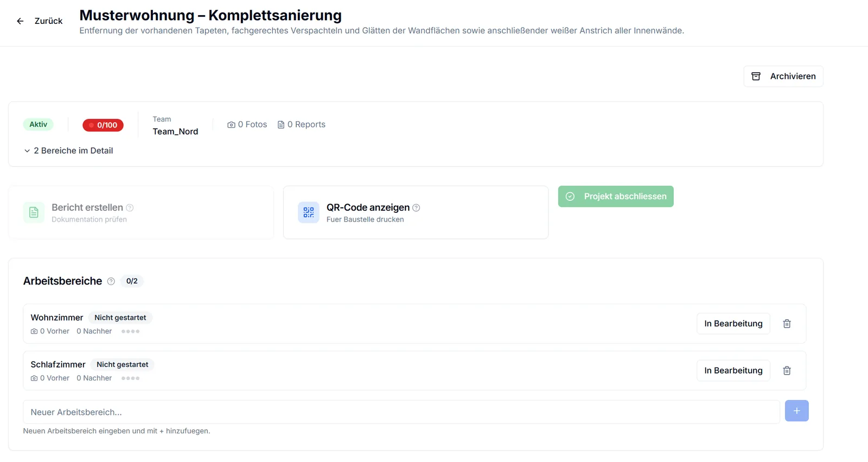Click camera icon in Schlafzimmer row
The image size is (868, 462).
click(x=34, y=378)
